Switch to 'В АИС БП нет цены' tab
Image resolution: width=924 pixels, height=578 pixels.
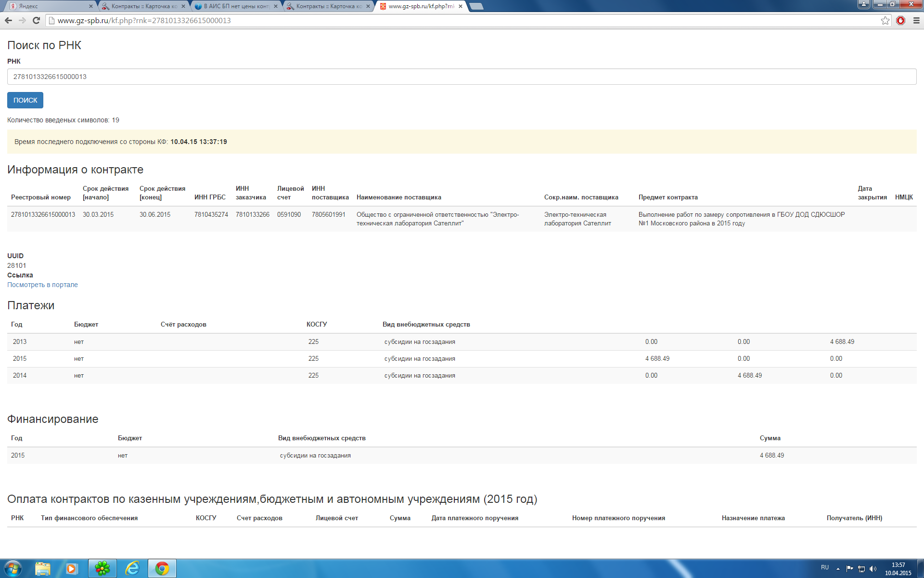click(x=235, y=6)
